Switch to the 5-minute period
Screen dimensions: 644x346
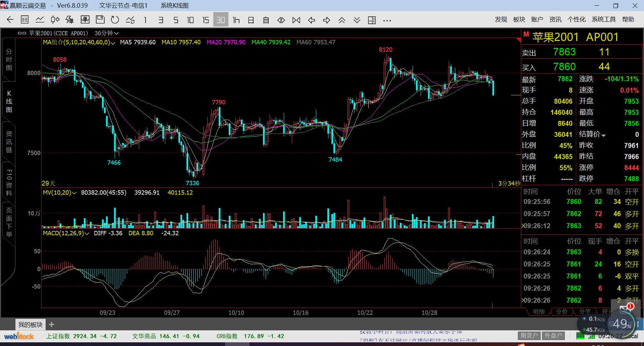tap(176, 20)
